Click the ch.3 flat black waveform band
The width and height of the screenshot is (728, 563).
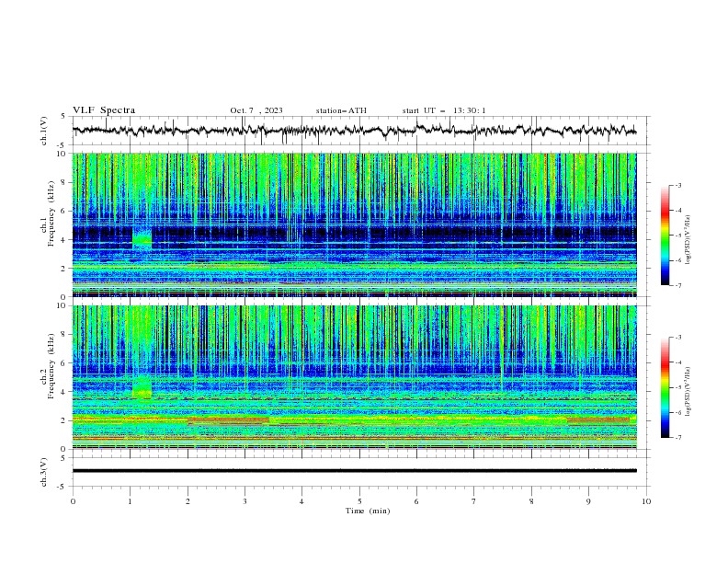(x=354, y=471)
